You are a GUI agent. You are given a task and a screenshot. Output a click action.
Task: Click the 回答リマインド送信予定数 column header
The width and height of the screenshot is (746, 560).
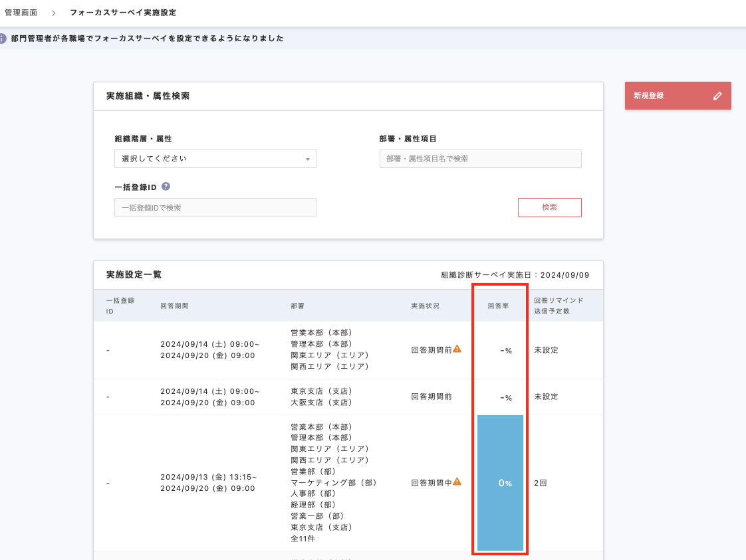pyautogui.click(x=559, y=306)
